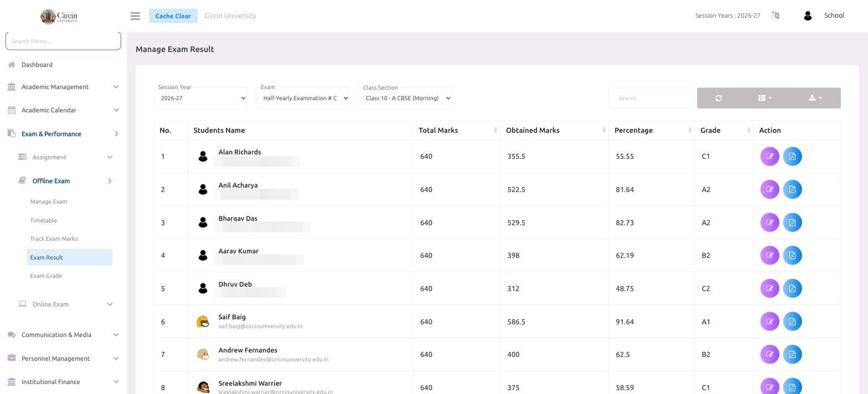Sort table by Total Marks column
The height and width of the screenshot is (394, 868).
click(x=456, y=130)
